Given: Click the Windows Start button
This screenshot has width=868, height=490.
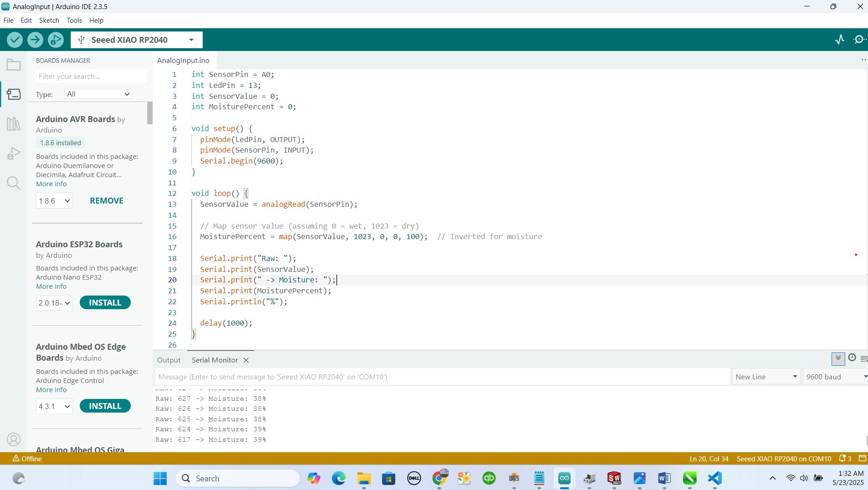Looking at the screenshot, I should (x=160, y=478).
